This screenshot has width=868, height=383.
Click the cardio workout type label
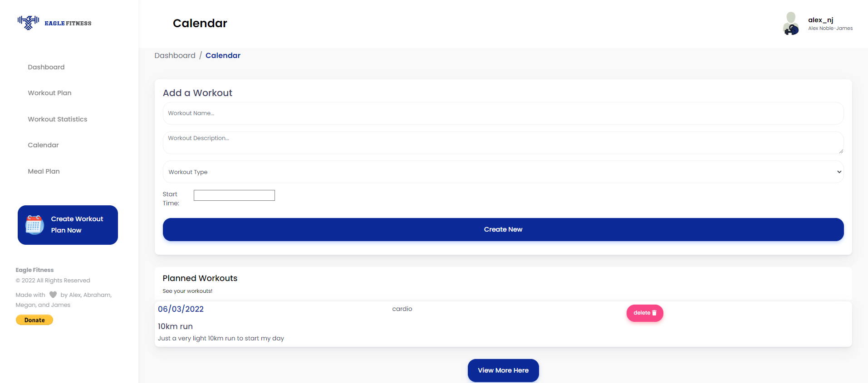click(402, 309)
